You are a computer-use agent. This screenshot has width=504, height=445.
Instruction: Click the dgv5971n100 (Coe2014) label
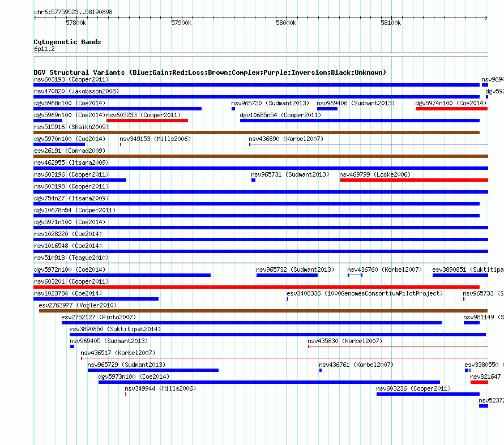pyautogui.click(x=70, y=222)
